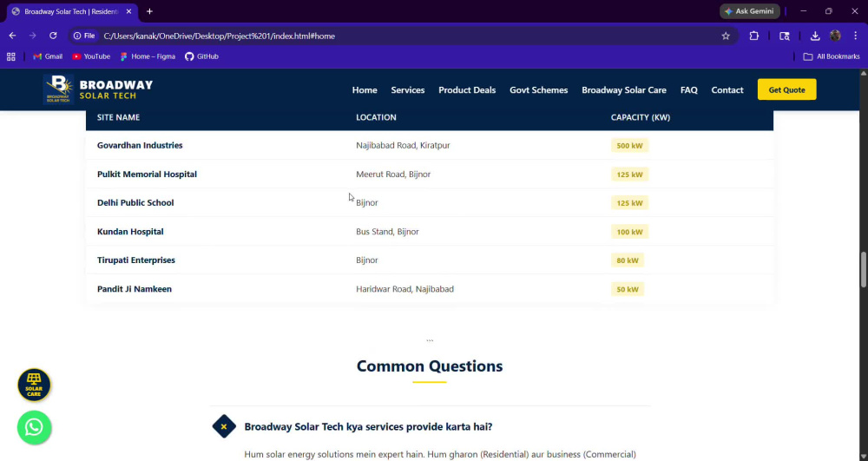Click the 50 kW capacity badge
Image resolution: width=868 pixels, height=461 pixels.
pos(628,289)
